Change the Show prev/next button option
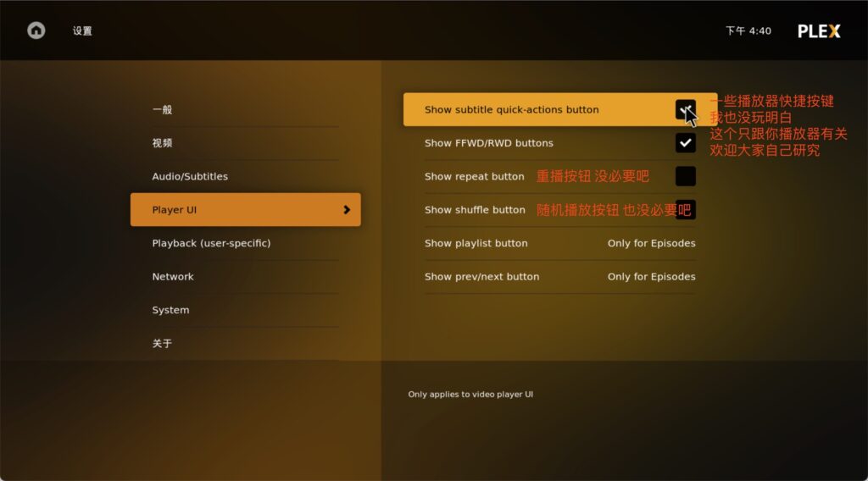The width and height of the screenshot is (868, 481). coord(651,276)
